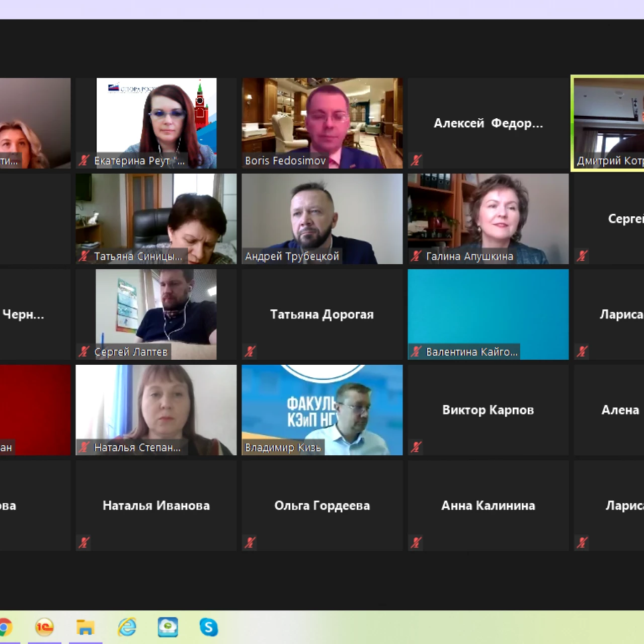Click muted mic icon beside Наталья Степан...
Image resolution: width=644 pixels, height=644 pixels.
coord(84,447)
